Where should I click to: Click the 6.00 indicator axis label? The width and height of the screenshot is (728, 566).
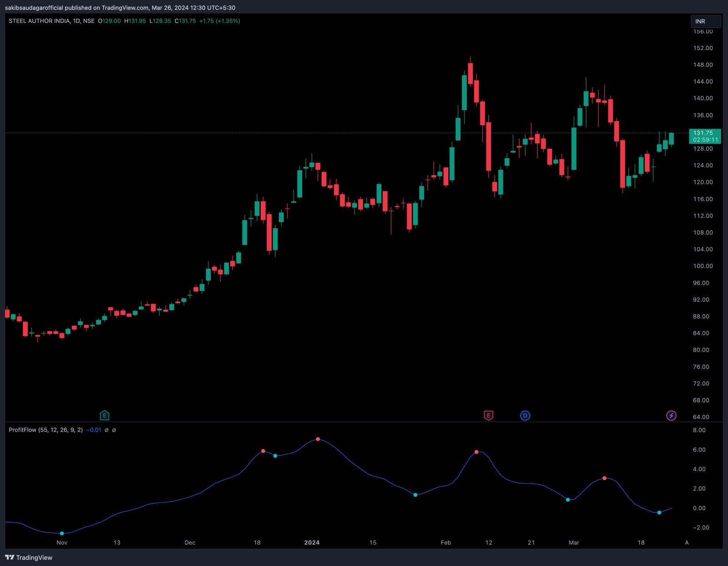click(x=699, y=450)
